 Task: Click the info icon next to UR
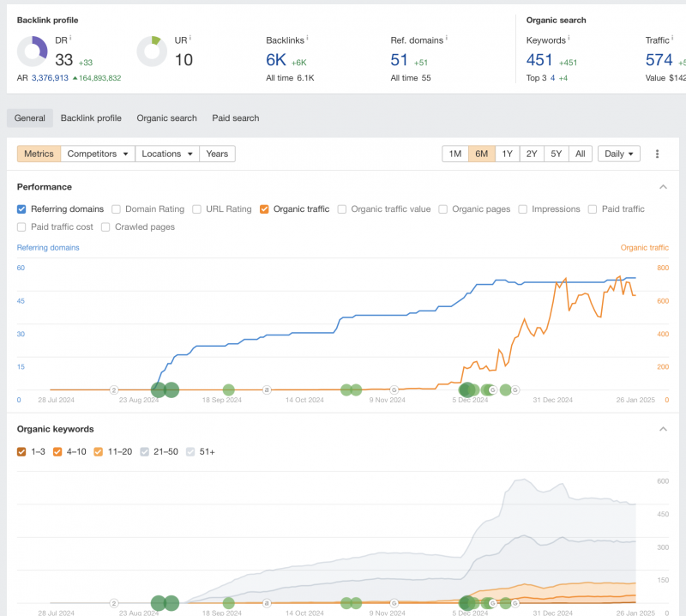[x=190, y=38]
